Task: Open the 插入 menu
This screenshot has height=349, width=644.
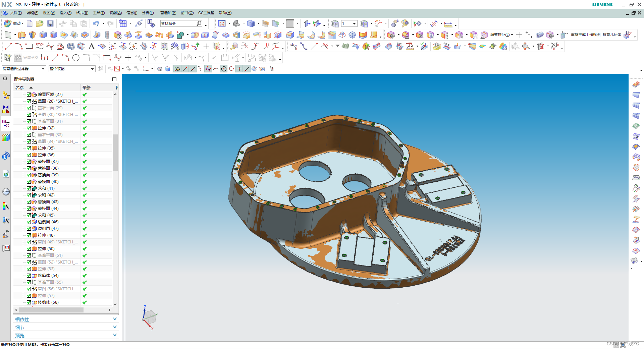Action: click(66, 13)
